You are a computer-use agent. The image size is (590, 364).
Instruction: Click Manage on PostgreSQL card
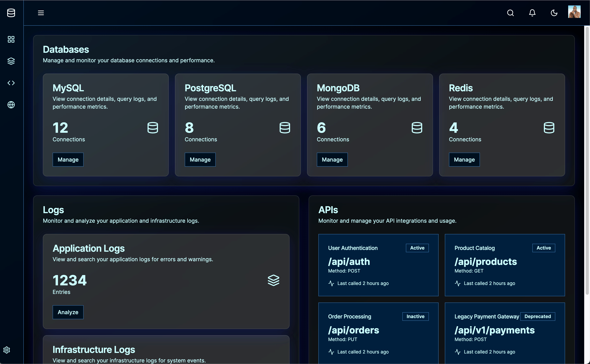200,160
